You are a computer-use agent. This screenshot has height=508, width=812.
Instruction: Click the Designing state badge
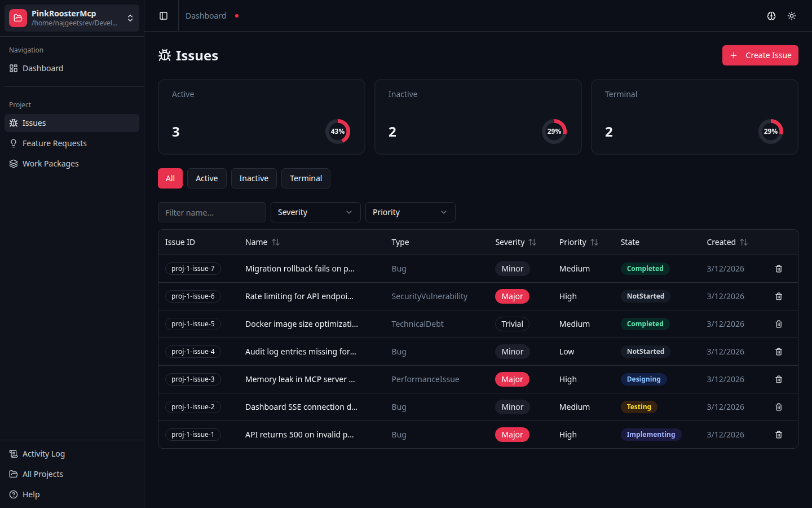point(643,379)
